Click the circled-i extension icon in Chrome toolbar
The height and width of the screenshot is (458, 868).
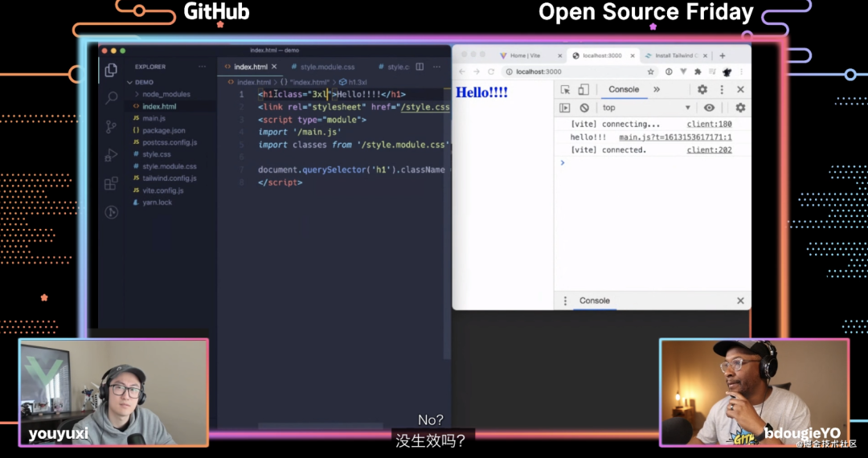coord(669,72)
